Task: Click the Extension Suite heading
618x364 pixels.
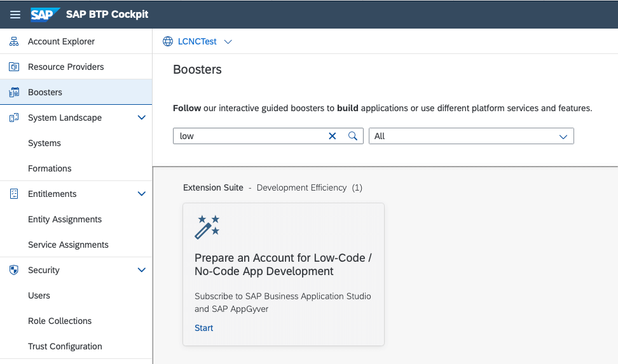Action: (213, 187)
